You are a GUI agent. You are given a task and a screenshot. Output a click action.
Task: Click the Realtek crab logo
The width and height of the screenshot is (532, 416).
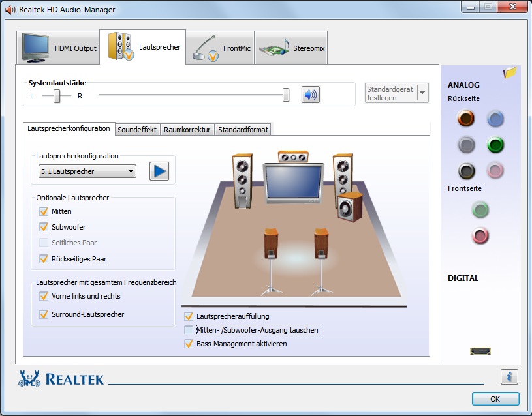(29, 379)
